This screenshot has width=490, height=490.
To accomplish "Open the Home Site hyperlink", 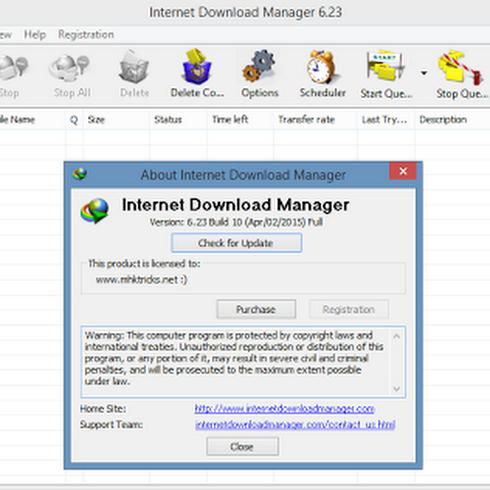I will [x=285, y=409].
